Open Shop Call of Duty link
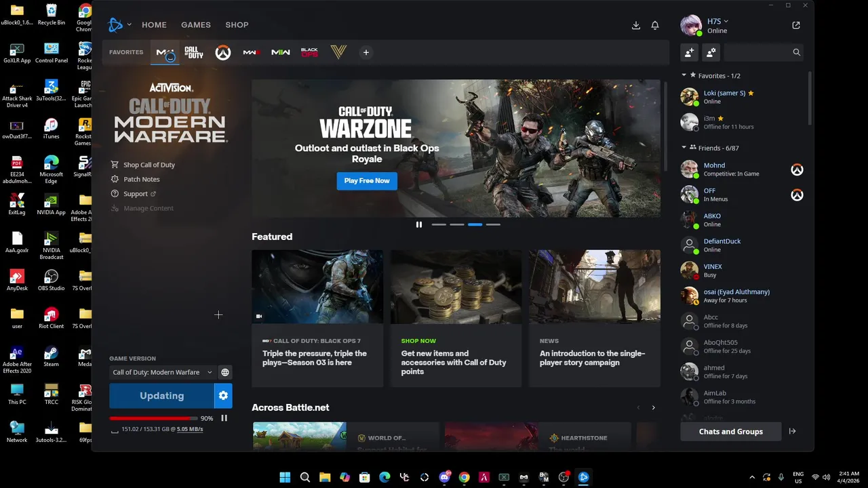This screenshot has height=488, width=868. coord(143,165)
